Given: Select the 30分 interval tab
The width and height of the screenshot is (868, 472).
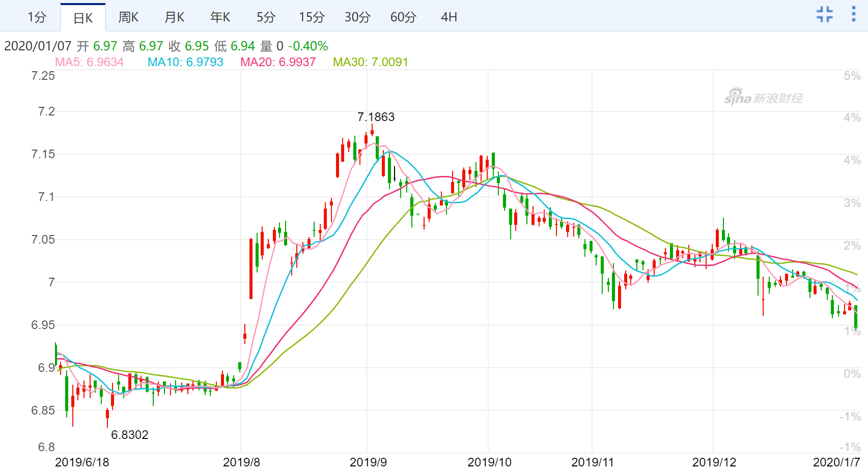Looking at the screenshot, I should click(357, 17).
